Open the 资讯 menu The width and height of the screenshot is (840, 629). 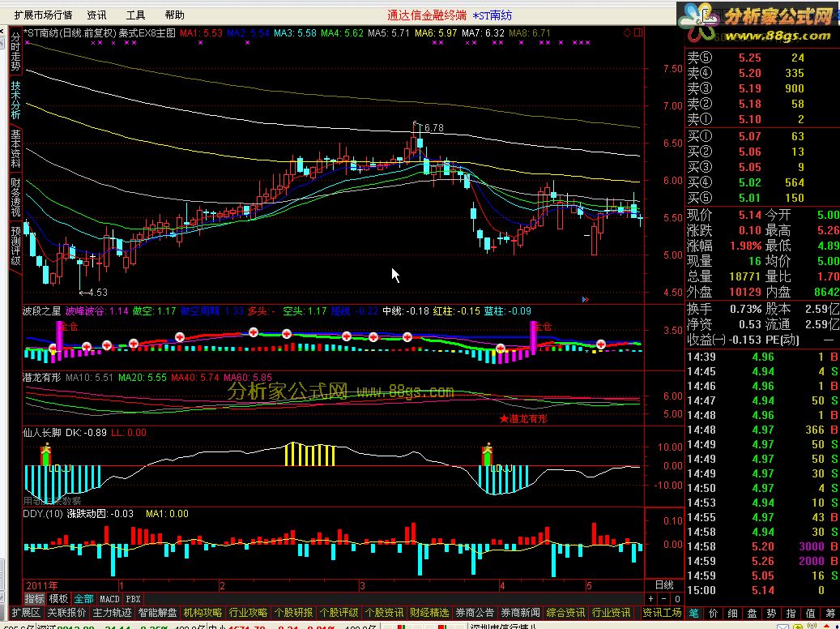96,15
